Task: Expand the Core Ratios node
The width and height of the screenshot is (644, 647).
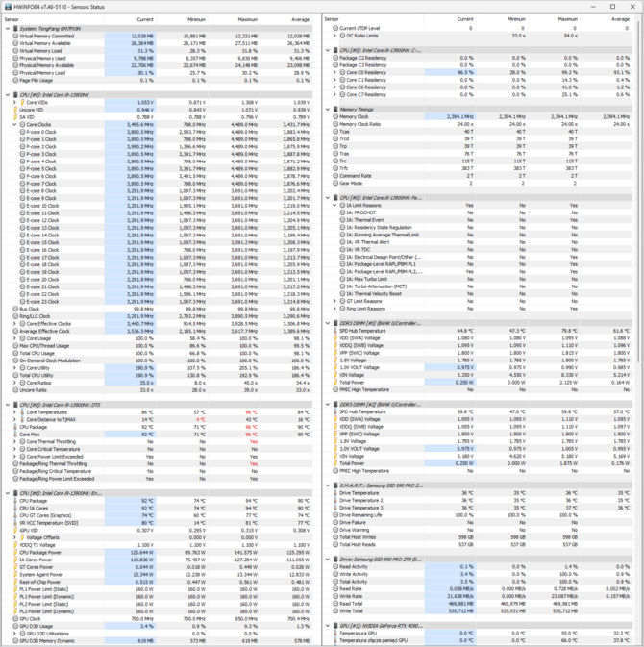Action: click(15, 383)
